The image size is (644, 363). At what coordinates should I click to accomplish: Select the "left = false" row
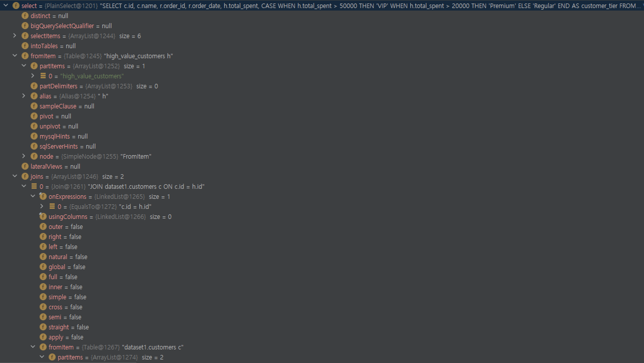click(x=322, y=247)
